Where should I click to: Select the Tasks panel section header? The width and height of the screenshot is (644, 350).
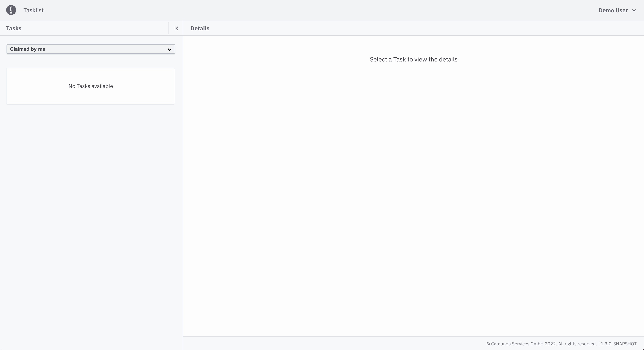(14, 28)
